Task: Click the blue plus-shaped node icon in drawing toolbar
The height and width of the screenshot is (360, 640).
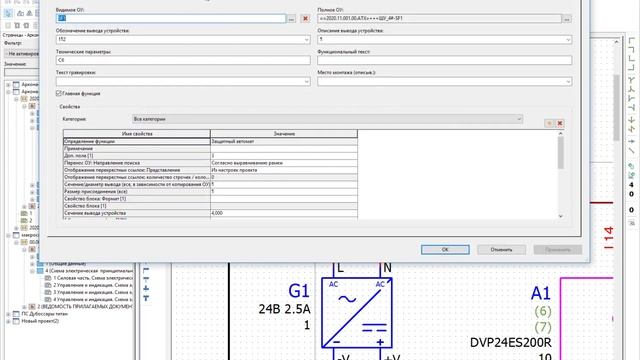Action: (x=146, y=289)
